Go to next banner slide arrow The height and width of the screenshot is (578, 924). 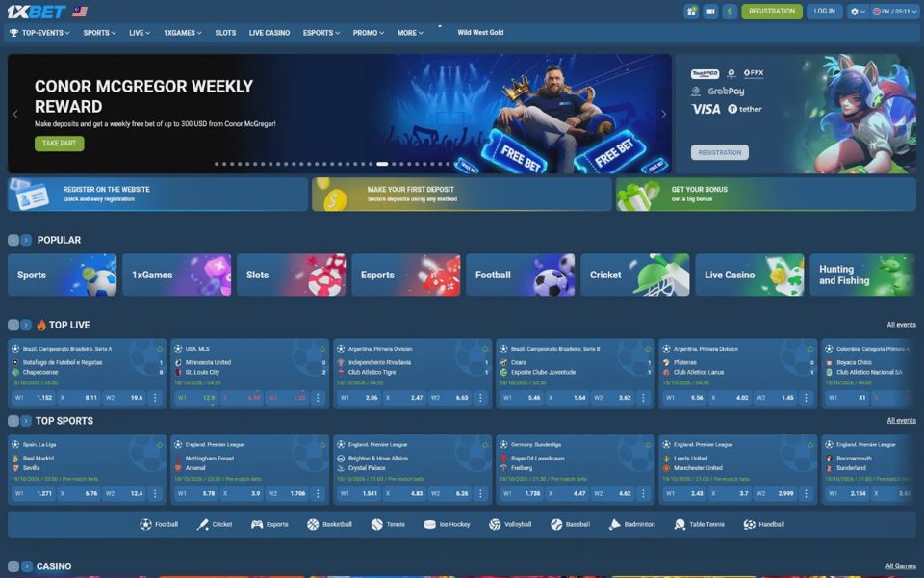663,115
